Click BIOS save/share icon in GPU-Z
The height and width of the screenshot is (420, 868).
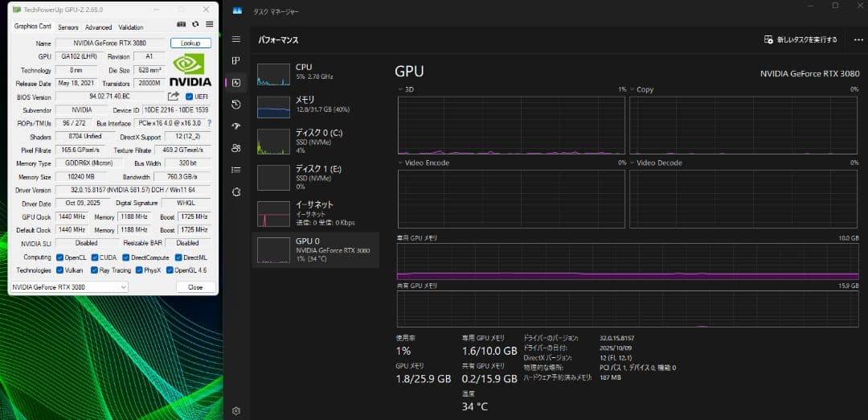174,97
